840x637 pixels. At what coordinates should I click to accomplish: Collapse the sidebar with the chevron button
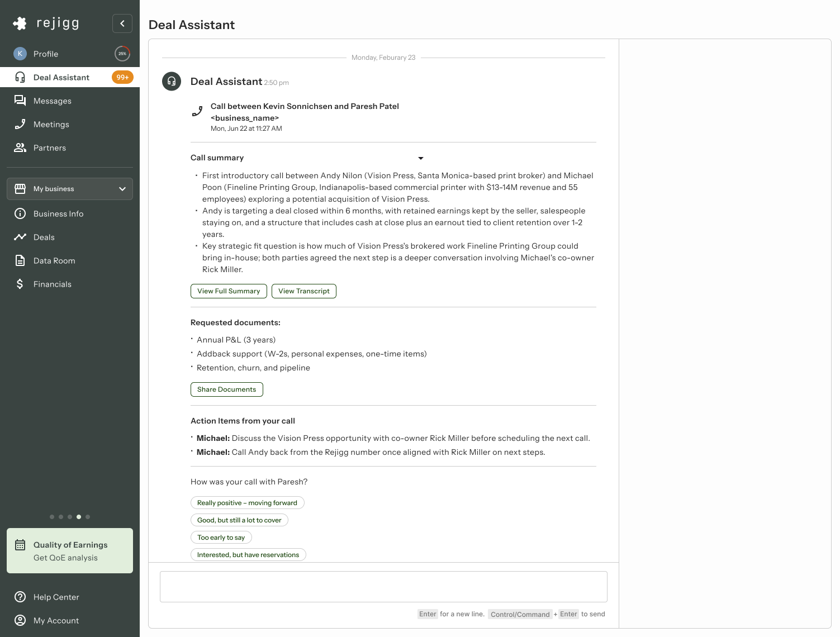click(122, 23)
